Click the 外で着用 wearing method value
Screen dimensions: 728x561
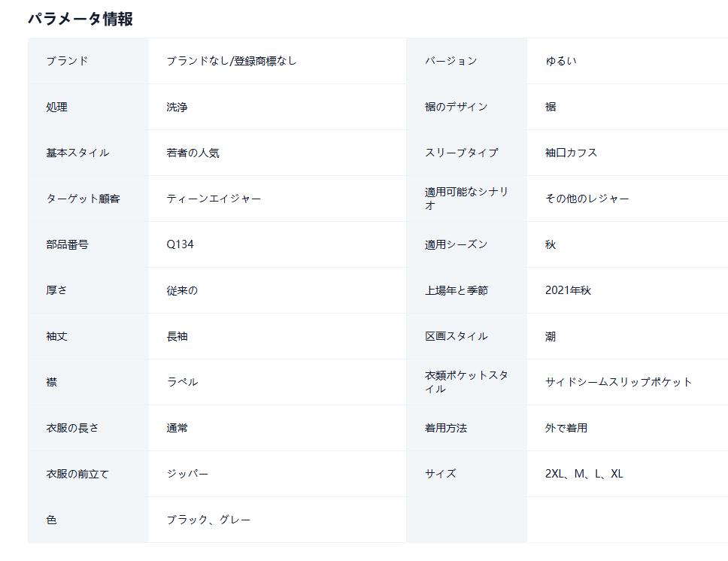(x=566, y=428)
